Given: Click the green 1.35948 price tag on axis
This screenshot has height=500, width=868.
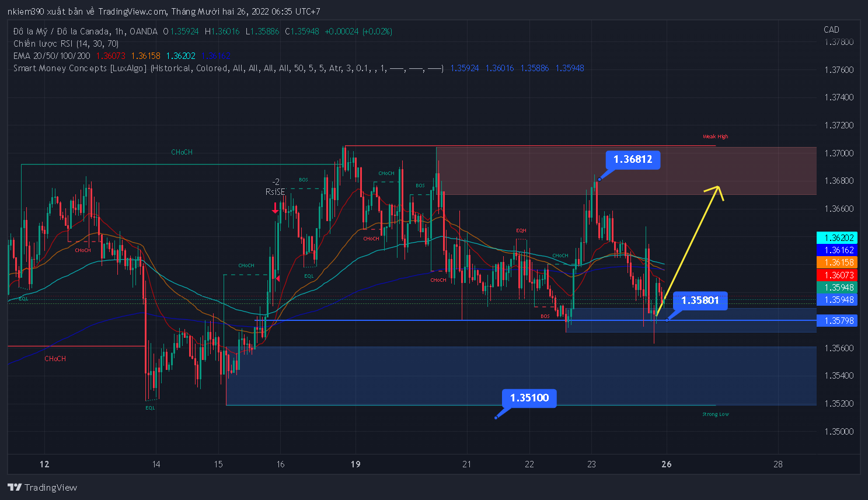Looking at the screenshot, I should [837, 287].
